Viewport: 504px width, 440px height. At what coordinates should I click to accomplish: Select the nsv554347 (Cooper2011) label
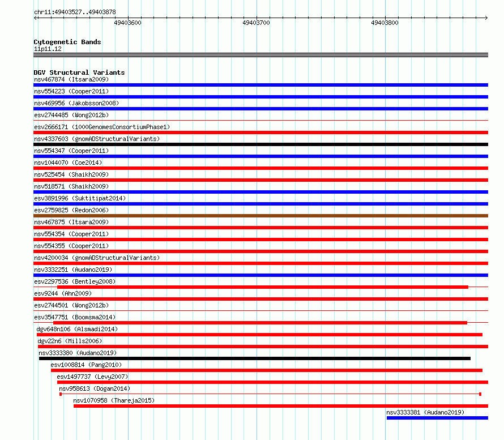71,151
